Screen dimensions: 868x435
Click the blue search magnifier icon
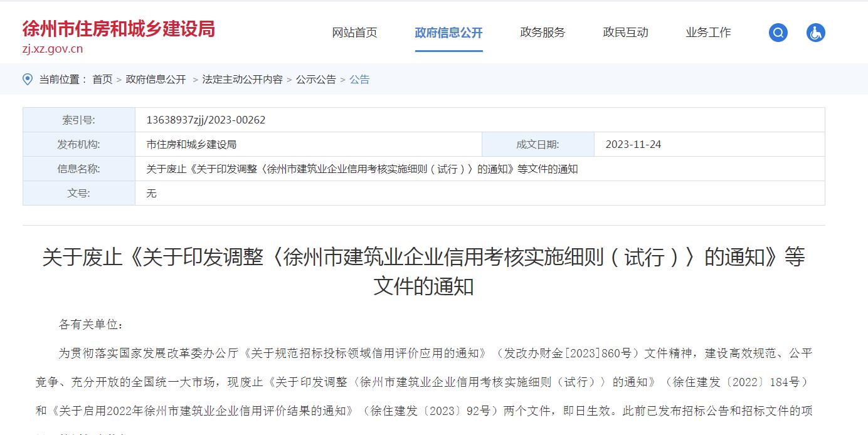(x=778, y=33)
